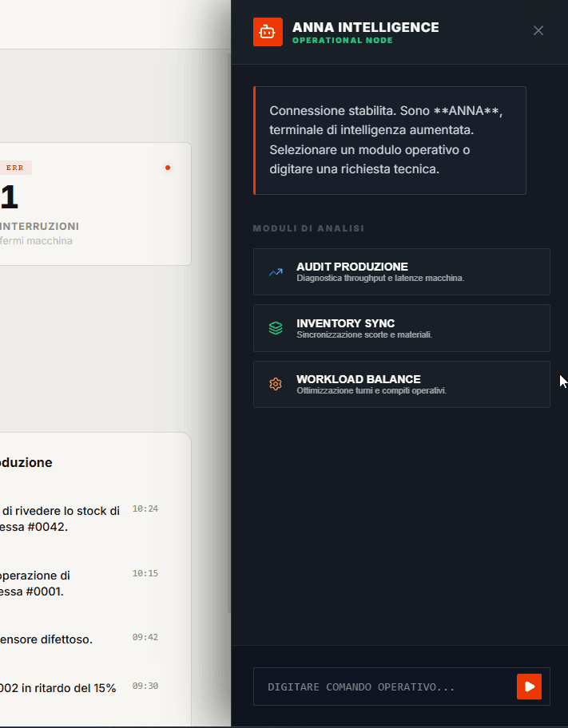Click the green layers stack icon
Image resolution: width=568 pixels, height=728 pixels.
[276, 328]
